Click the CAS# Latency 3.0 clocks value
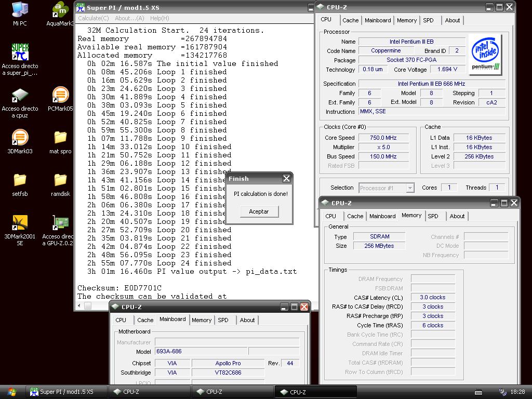532x399 pixels. tap(433, 297)
